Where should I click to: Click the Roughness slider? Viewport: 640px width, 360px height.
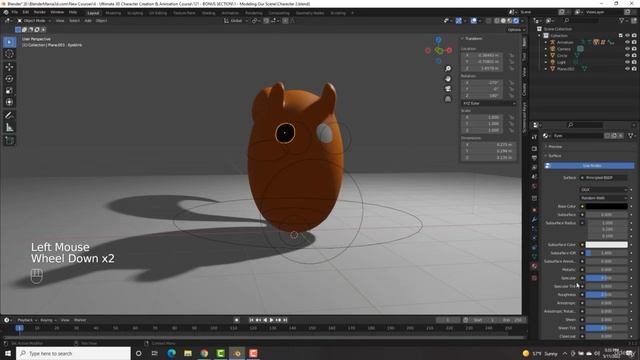(x=607, y=295)
